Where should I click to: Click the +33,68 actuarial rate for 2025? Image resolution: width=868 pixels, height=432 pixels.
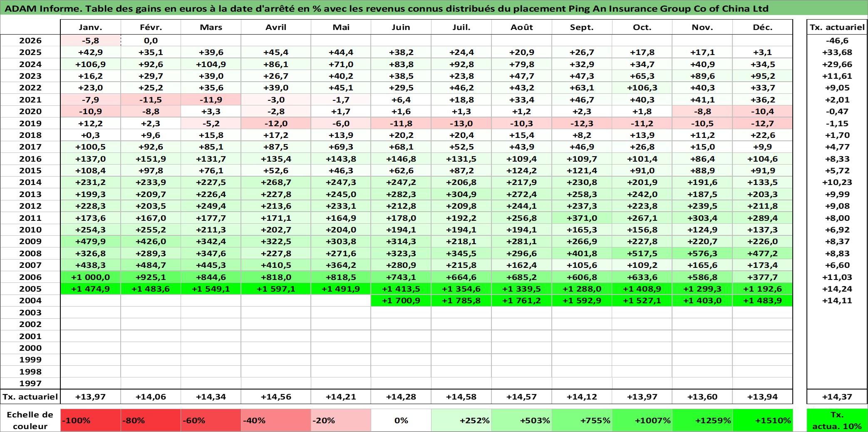(x=837, y=52)
